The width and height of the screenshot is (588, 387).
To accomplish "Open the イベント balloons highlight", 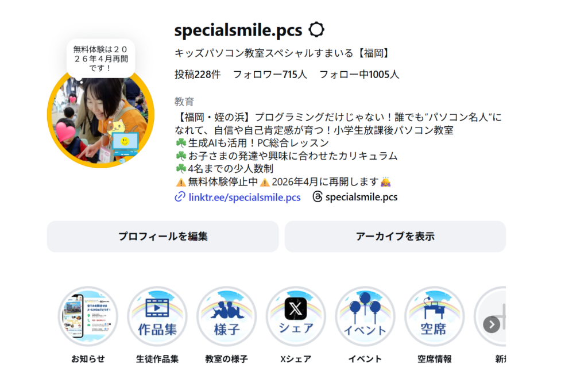I will [x=365, y=316].
